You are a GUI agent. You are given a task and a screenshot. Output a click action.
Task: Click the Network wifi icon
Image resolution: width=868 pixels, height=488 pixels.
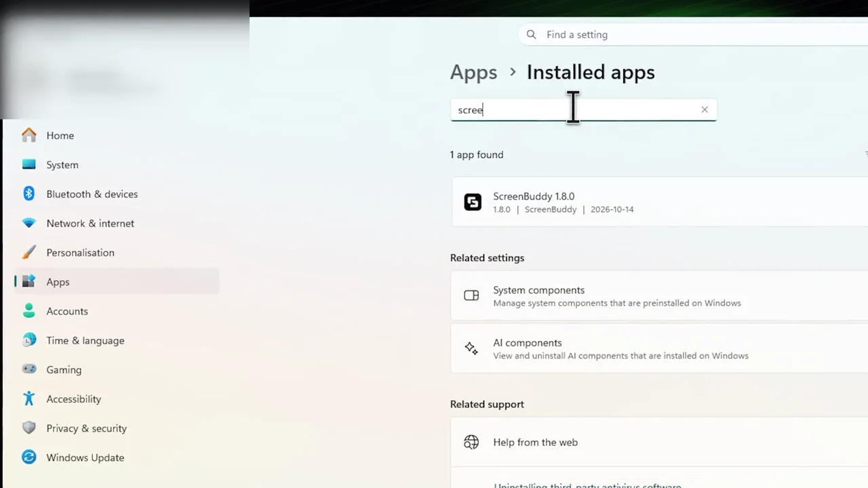click(x=28, y=223)
